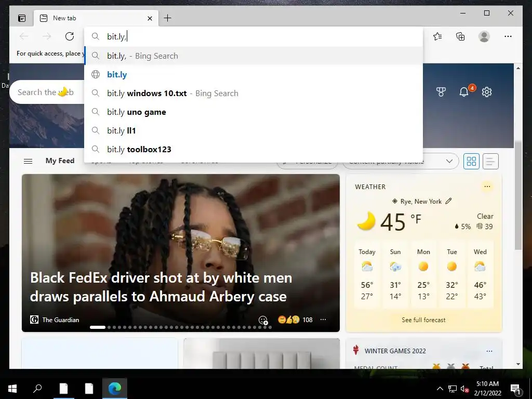532x399 pixels.
Task: Select the bit.ly ll1 suggestion
Action: tap(254, 130)
